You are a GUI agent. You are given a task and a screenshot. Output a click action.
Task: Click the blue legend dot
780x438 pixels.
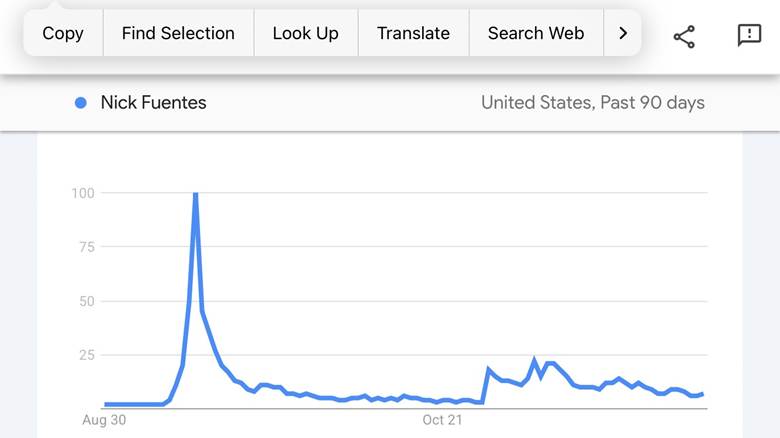(81, 102)
